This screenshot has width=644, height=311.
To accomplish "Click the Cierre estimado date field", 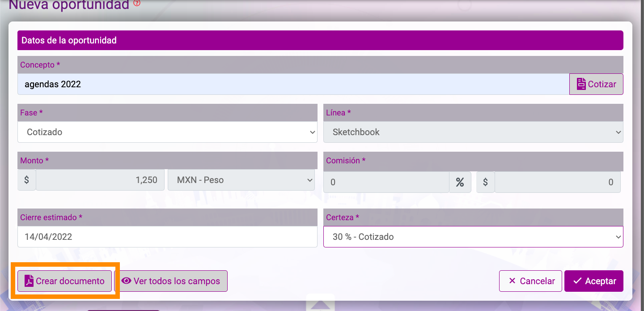I will pyautogui.click(x=167, y=237).
